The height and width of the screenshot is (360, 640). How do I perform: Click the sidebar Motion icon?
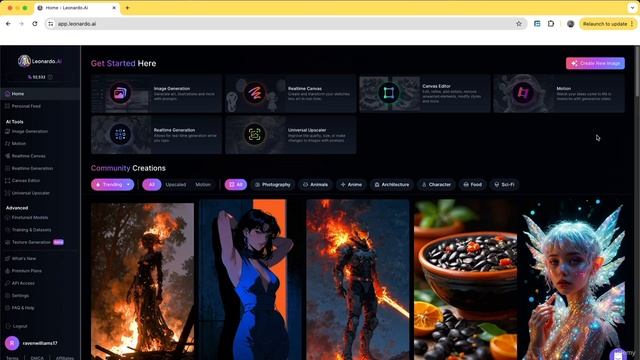(7, 144)
